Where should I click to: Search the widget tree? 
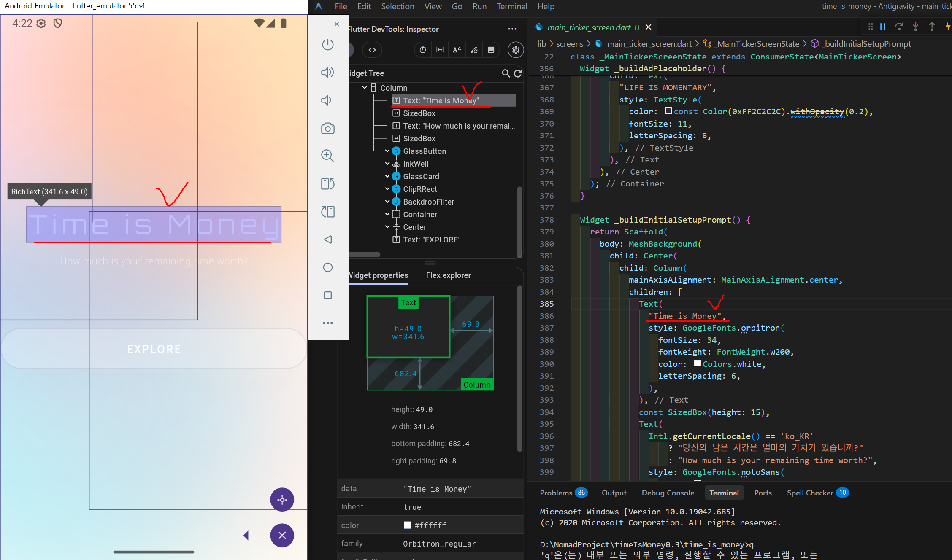[506, 73]
